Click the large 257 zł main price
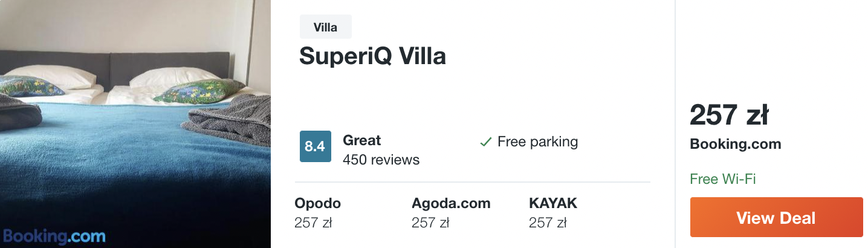The image size is (868, 248). (728, 114)
